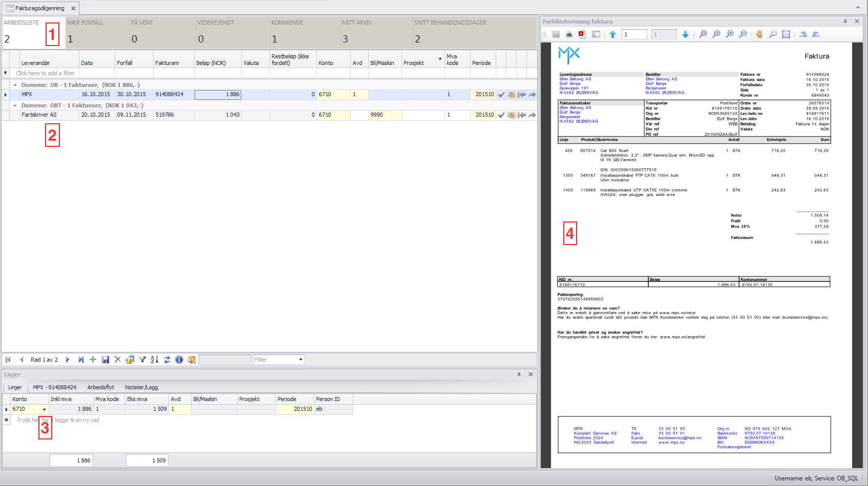Click the blue info icon in navigator

click(x=179, y=360)
